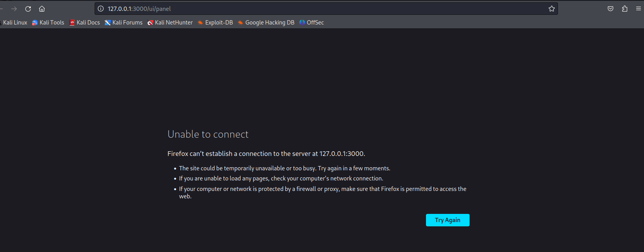Open site information icon in the address bar
The width and height of the screenshot is (644, 252).
coord(101,9)
